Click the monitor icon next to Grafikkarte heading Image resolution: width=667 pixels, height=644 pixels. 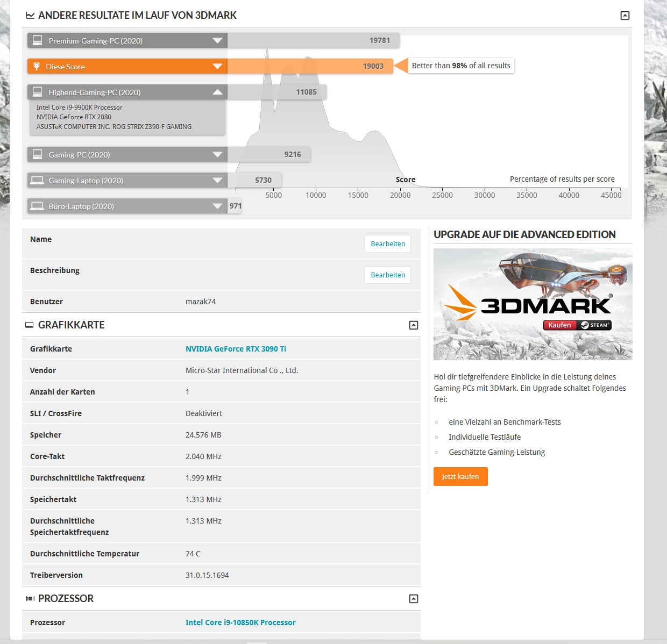point(30,325)
